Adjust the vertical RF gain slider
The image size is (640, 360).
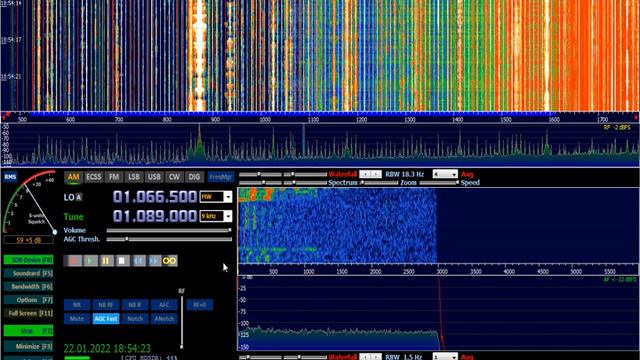(182, 321)
